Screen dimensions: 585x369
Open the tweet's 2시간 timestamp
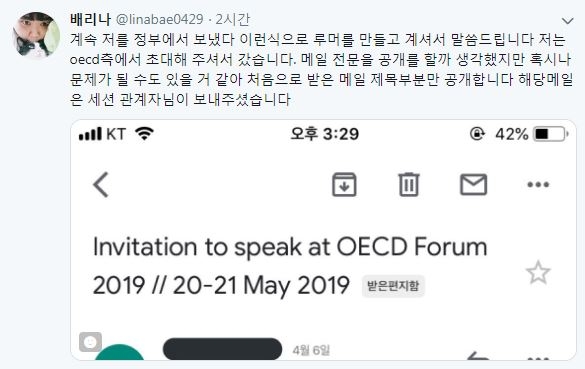[x=232, y=19]
